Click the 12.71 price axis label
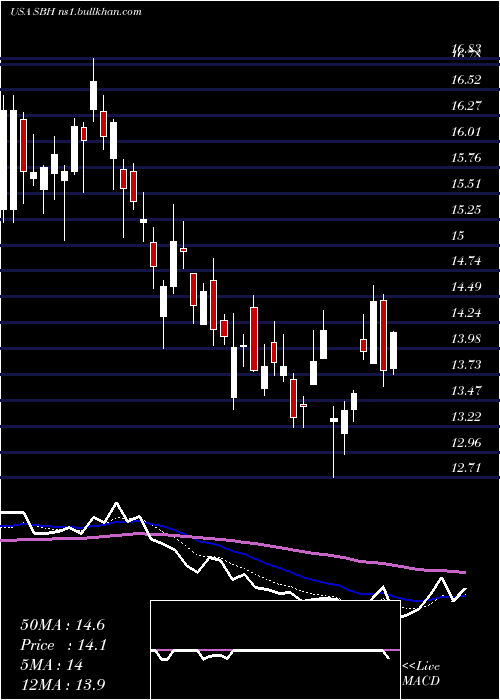The height and width of the screenshot is (700, 500). coord(466,468)
